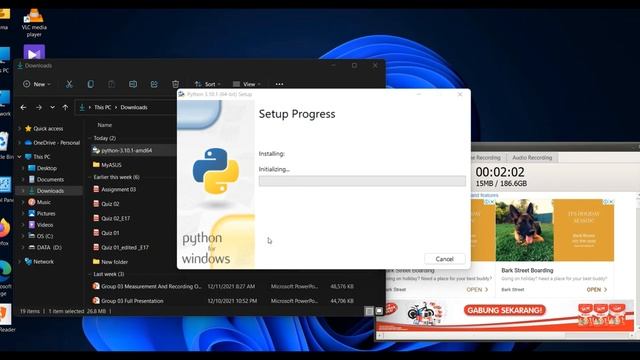Click the setup progress bar

pos(362,181)
